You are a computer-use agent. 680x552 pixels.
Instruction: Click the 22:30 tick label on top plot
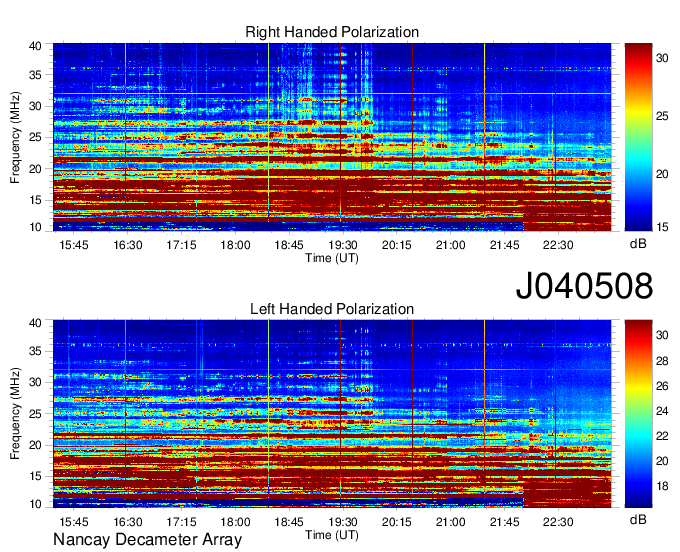tap(558, 245)
